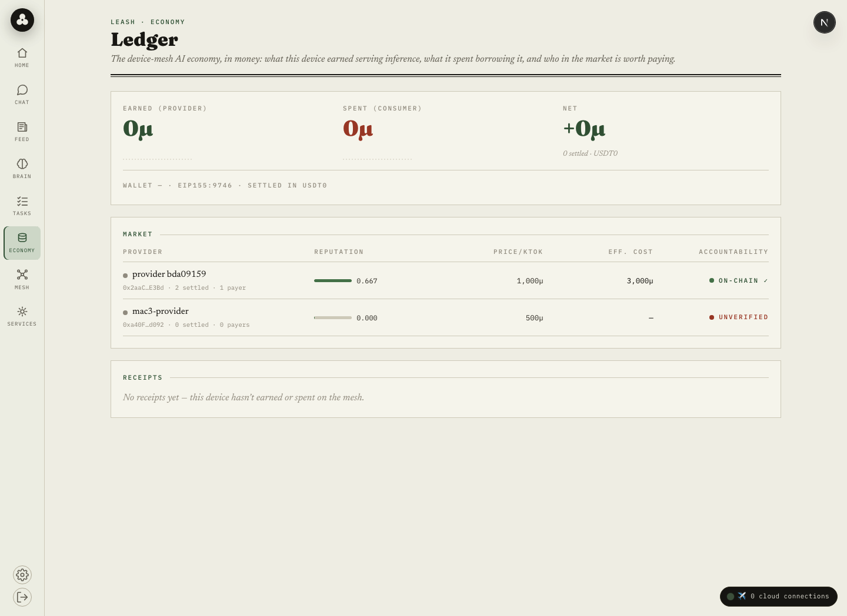
Task: Click the cloud connections status pill
Action: click(779, 596)
